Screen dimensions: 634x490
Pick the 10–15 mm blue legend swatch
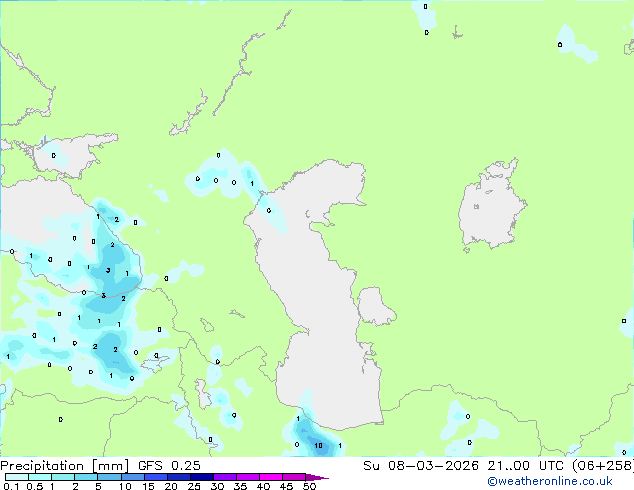[x=132, y=477]
